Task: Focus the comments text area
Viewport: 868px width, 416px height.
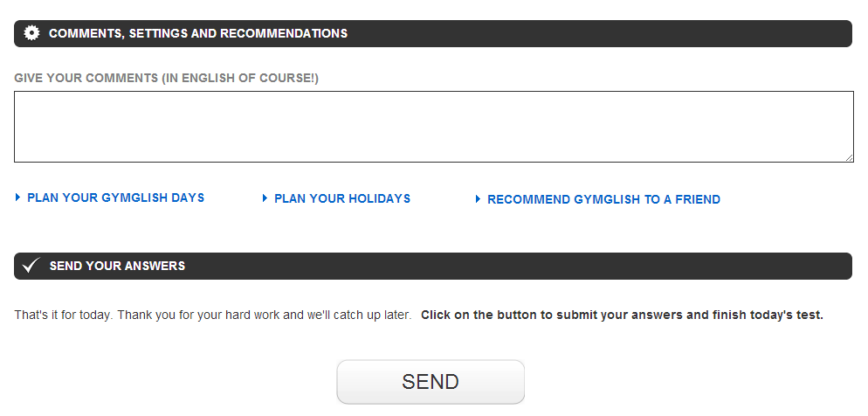Action: click(433, 127)
